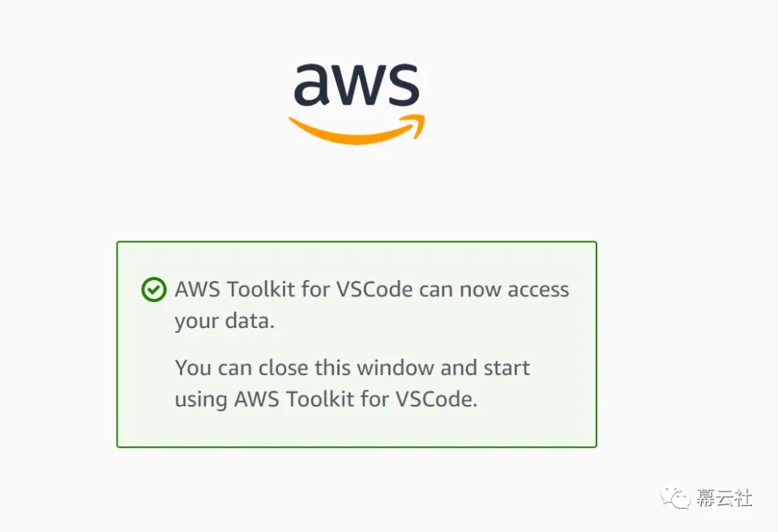Click the letter 'w' in AWS logo
The height and width of the screenshot is (532, 778).
359,85
